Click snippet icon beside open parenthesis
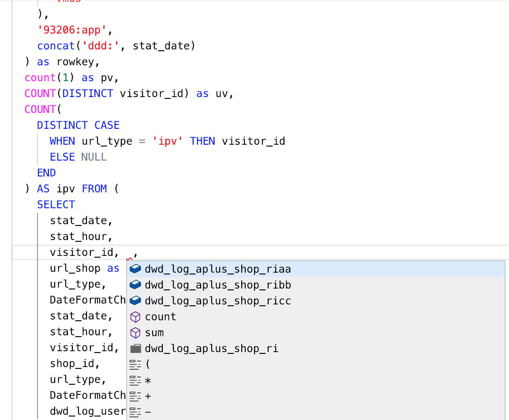 click(135, 364)
